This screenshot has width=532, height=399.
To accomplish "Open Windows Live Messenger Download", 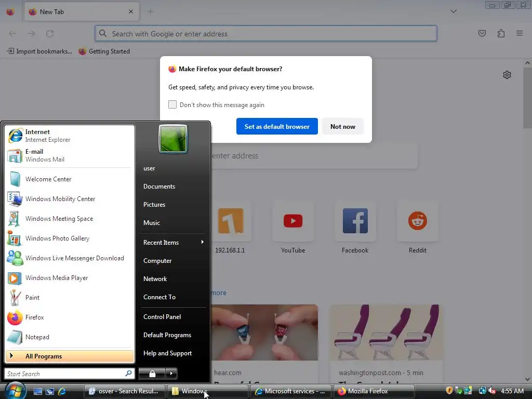I will (x=70, y=258).
